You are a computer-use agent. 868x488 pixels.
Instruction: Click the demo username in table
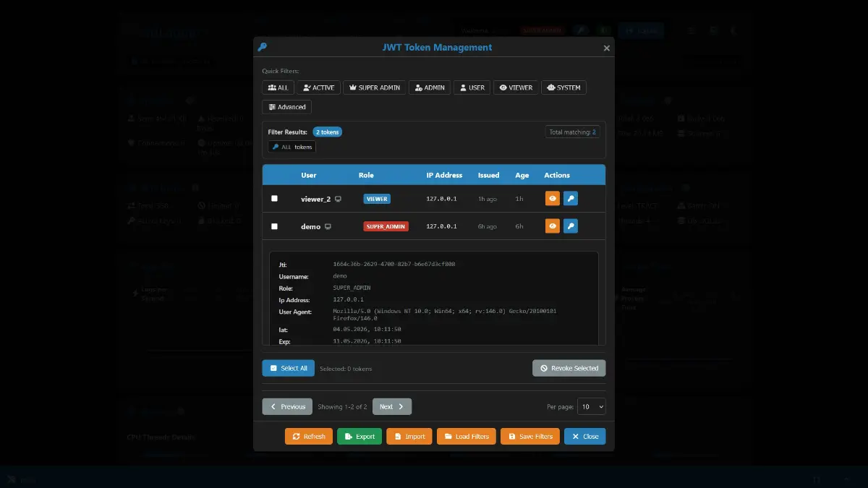pos(310,226)
